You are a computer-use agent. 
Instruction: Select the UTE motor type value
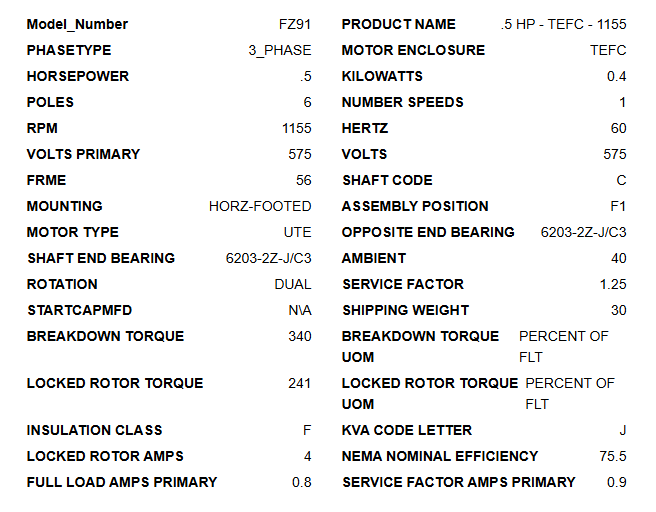pyautogui.click(x=297, y=232)
